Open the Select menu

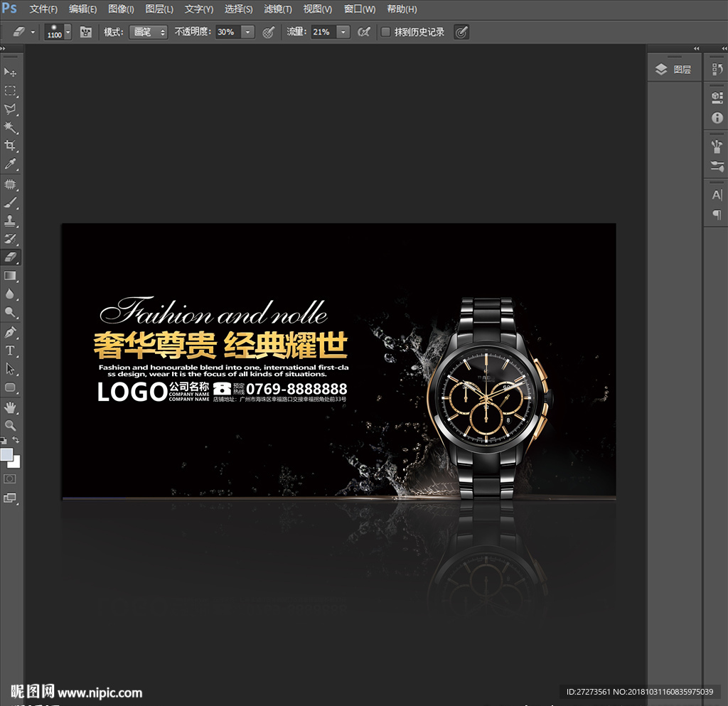point(239,9)
